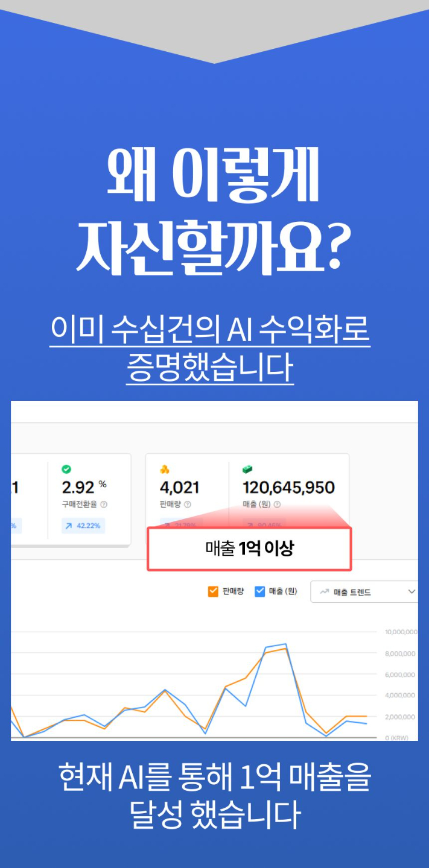The height and width of the screenshot is (868, 429).
Task: Open the 구매전환율 help question mark icon
Action: click(104, 505)
